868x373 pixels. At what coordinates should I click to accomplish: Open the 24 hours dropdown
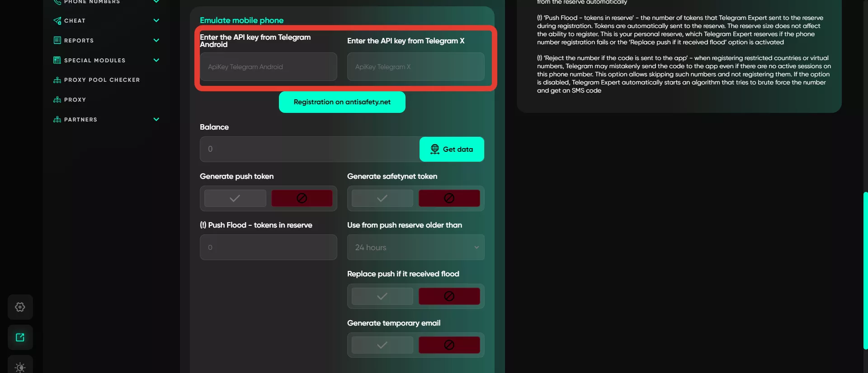416,247
